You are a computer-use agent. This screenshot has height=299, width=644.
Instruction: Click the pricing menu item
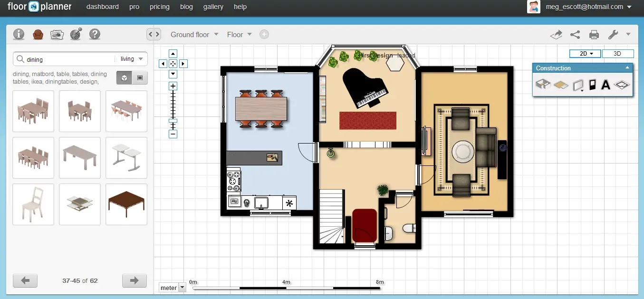pos(159,7)
